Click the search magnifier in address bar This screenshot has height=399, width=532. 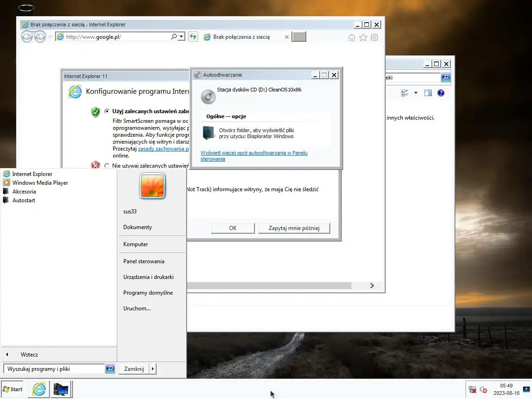tap(174, 36)
